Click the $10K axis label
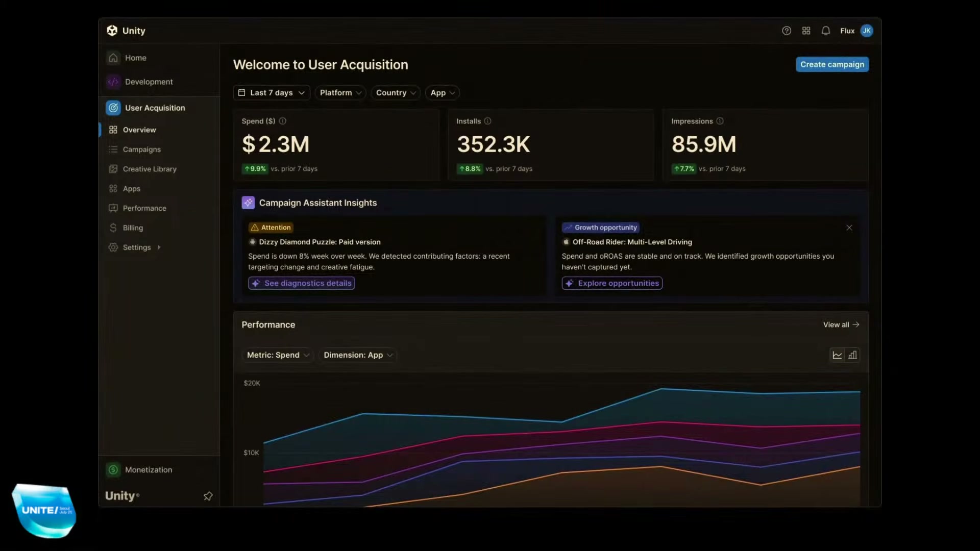Screen dimensions: 980x551 [x=251, y=453]
